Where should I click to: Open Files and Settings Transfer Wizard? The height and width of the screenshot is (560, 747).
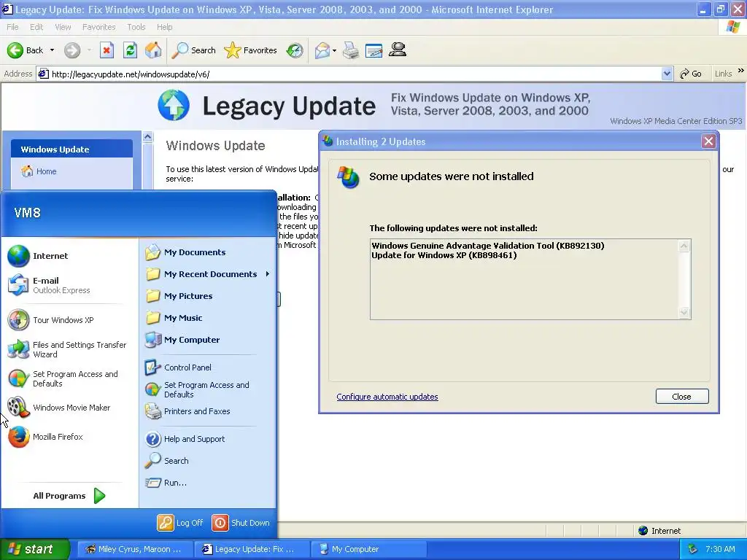click(69, 349)
